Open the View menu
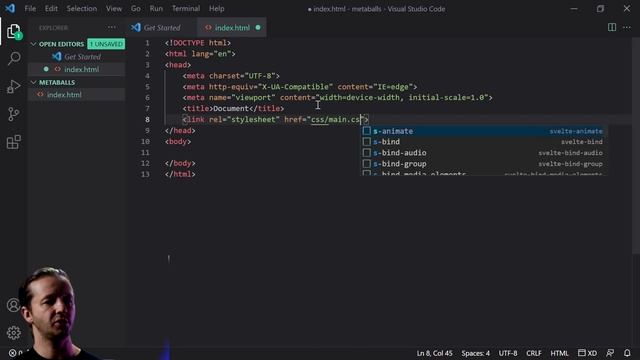This screenshot has width=640, height=360. (114, 9)
